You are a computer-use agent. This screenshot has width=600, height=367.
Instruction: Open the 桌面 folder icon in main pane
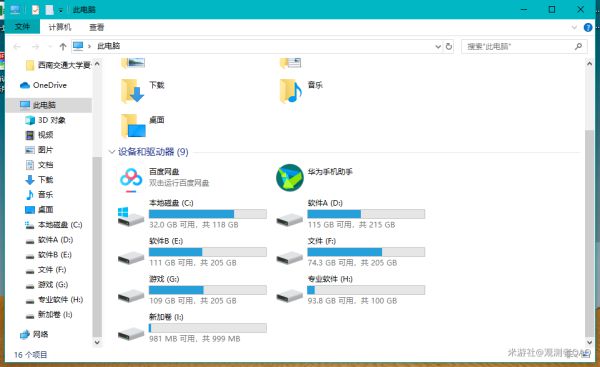(x=133, y=126)
